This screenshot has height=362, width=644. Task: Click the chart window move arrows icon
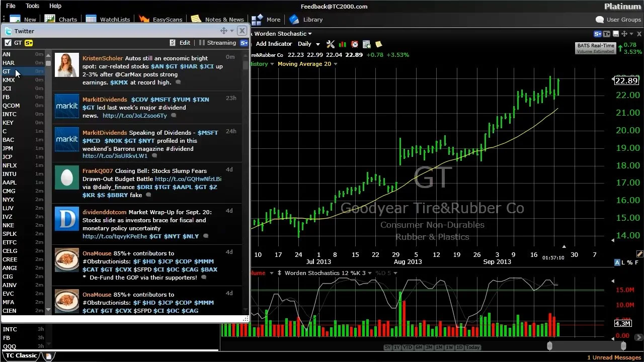[x=624, y=34]
